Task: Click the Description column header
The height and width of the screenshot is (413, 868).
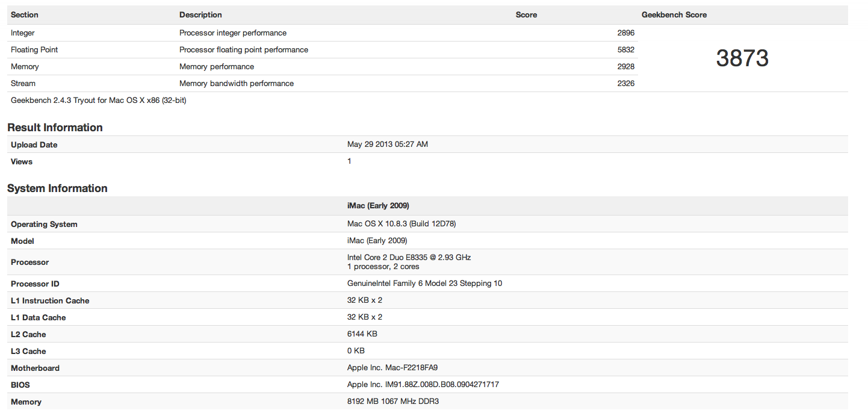Action: point(200,15)
